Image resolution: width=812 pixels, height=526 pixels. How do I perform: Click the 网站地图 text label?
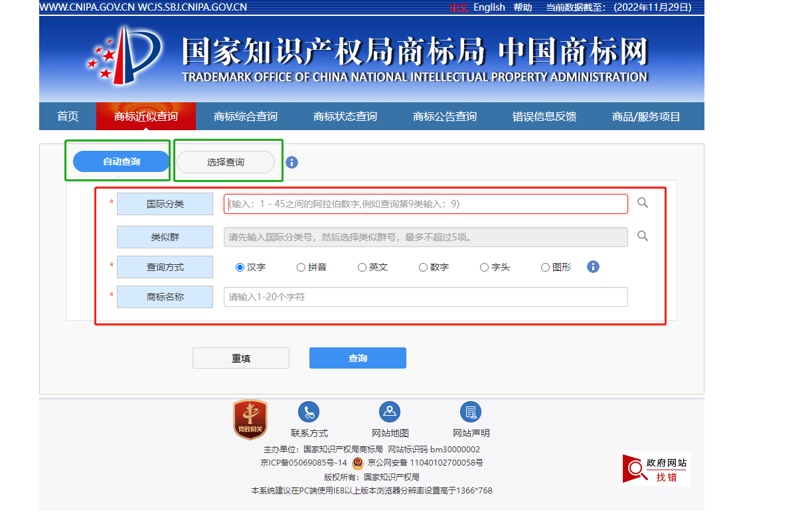390,433
